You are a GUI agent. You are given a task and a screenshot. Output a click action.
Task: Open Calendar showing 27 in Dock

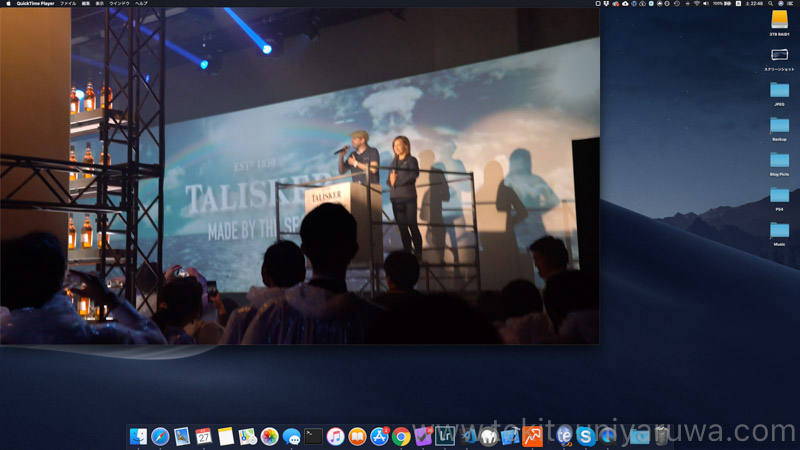(x=204, y=436)
